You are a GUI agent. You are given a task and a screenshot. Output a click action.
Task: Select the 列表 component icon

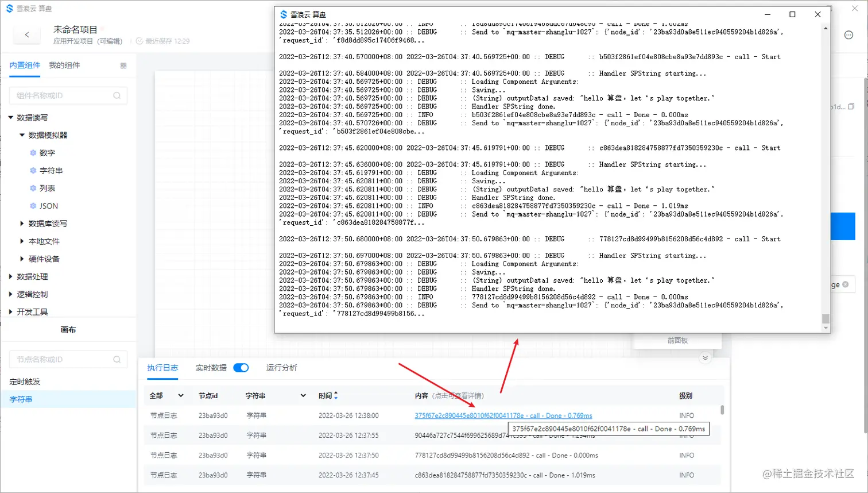33,188
